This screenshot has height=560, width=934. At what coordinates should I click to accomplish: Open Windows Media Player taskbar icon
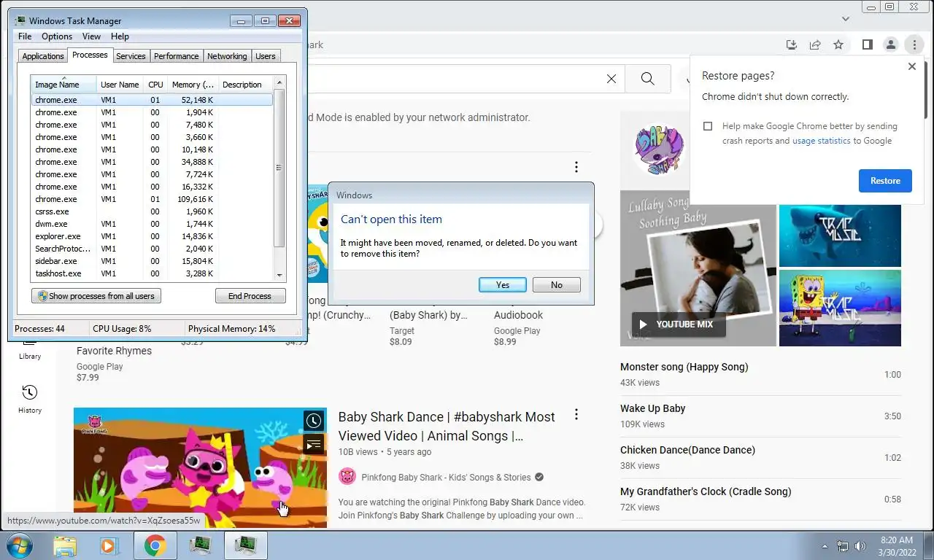[109, 545]
